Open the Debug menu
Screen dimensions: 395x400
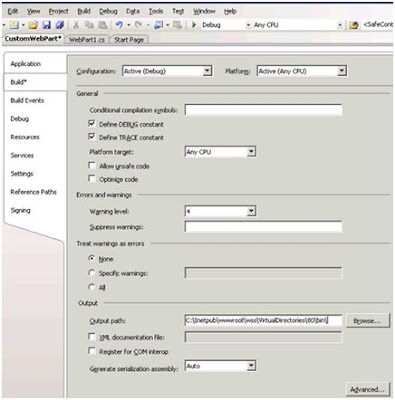pos(108,11)
